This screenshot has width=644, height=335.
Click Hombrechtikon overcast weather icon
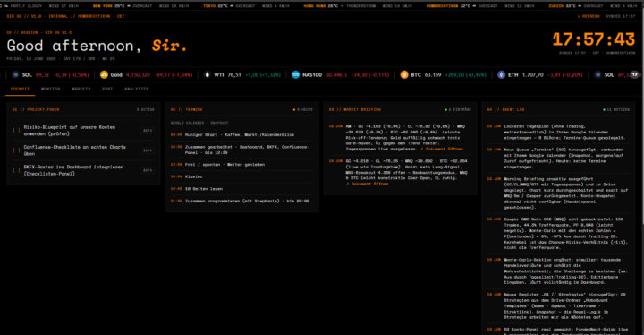tap(474, 6)
